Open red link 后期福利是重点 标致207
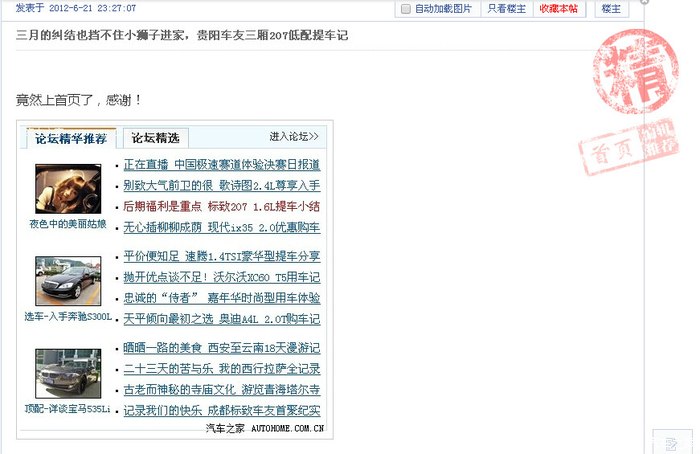 pos(221,206)
